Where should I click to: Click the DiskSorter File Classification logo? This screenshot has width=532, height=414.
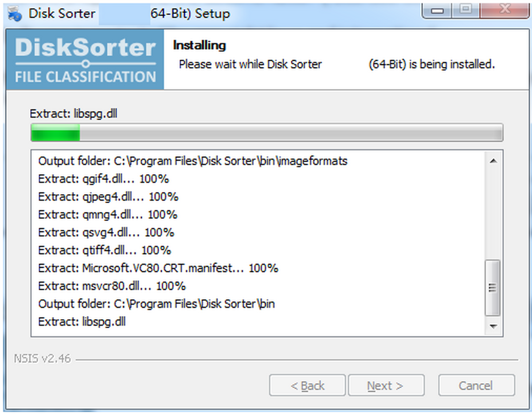click(84, 59)
